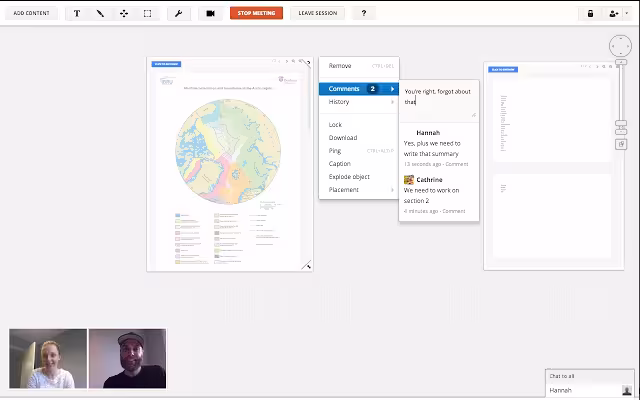This screenshot has height=400, width=640.
Task: Select the dashed rectangle selection tool
Action: pyautogui.click(x=147, y=13)
